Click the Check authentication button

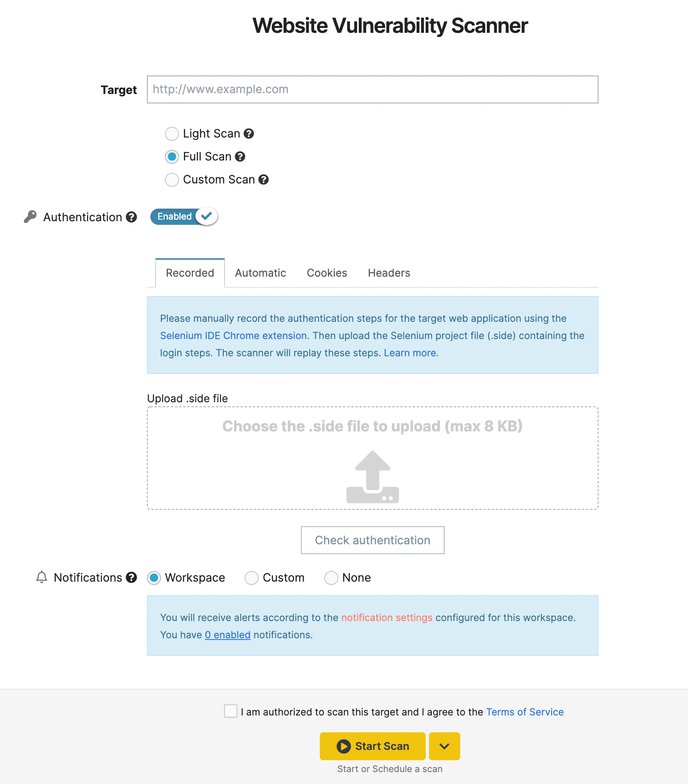(372, 540)
